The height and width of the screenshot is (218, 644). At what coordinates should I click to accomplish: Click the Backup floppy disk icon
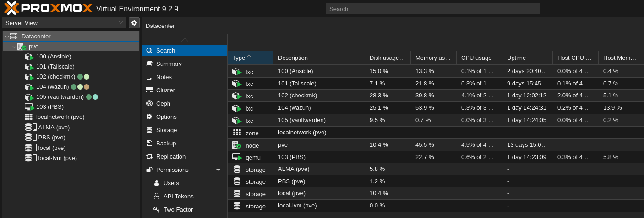(149, 143)
